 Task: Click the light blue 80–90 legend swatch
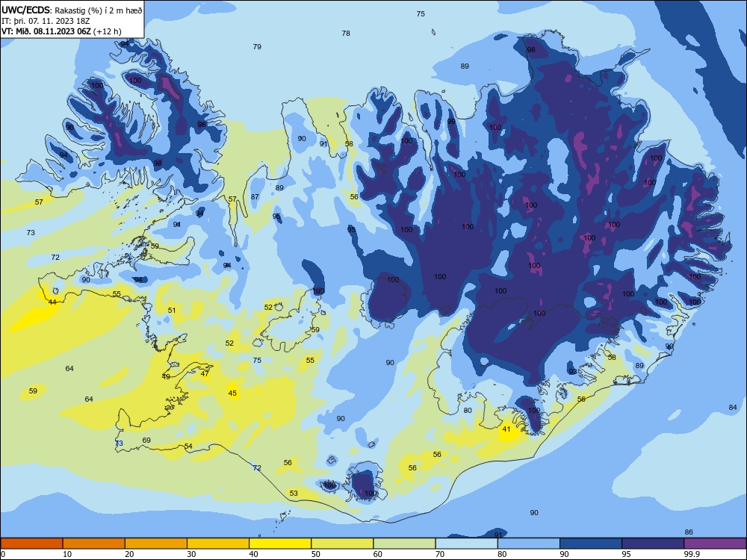tap(529, 544)
